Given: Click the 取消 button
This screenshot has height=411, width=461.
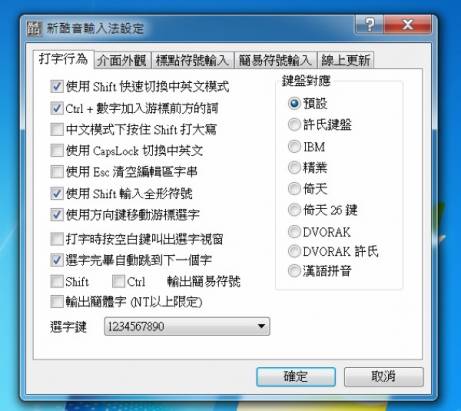Looking at the screenshot, I should coord(384,377).
